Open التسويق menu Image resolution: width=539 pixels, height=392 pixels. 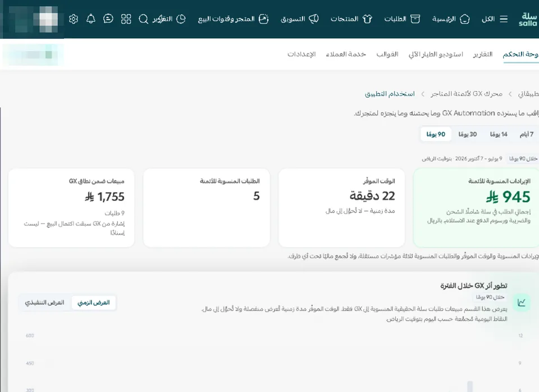293,19
